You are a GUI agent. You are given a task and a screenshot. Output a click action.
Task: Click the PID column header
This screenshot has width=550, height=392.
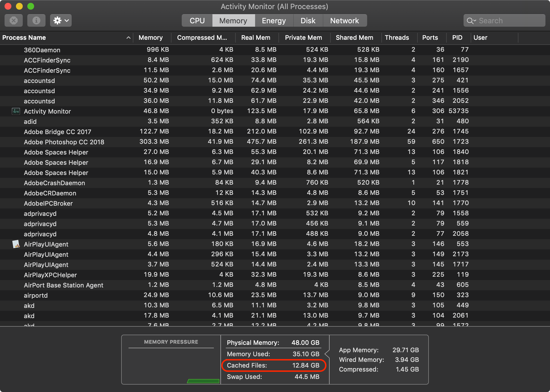[x=457, y=37]
